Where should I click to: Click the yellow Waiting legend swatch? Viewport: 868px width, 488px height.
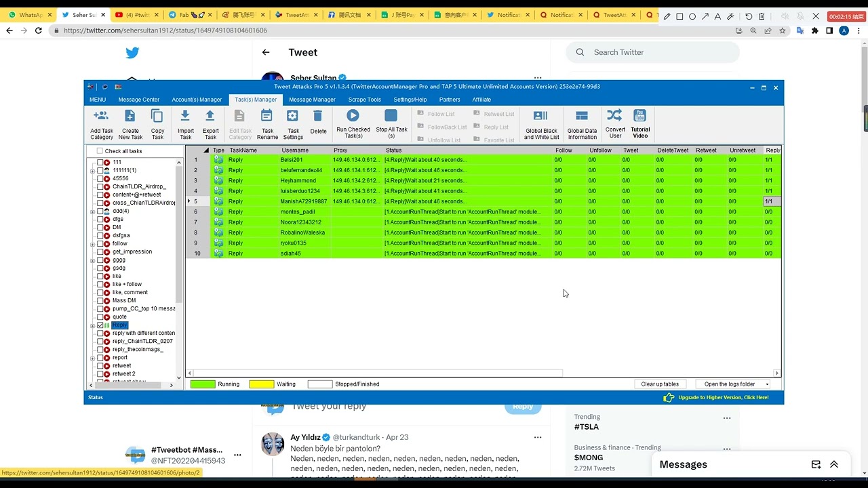[x=262, y=384]
